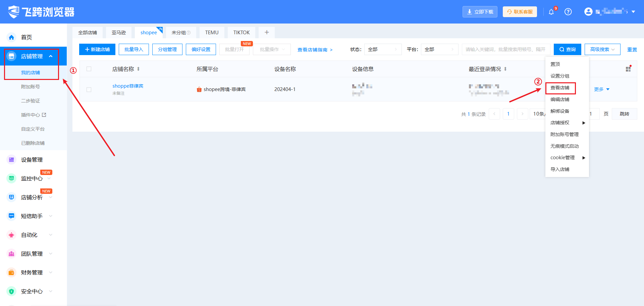Select 查看店铺 from the context menu
The height and width of the screenshot is (306, 644).
click(x=560, y=88)
